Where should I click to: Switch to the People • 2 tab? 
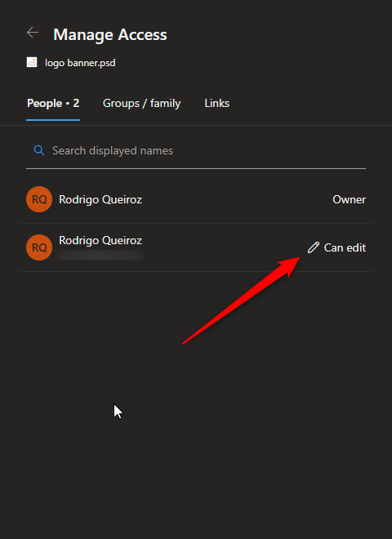53,103
